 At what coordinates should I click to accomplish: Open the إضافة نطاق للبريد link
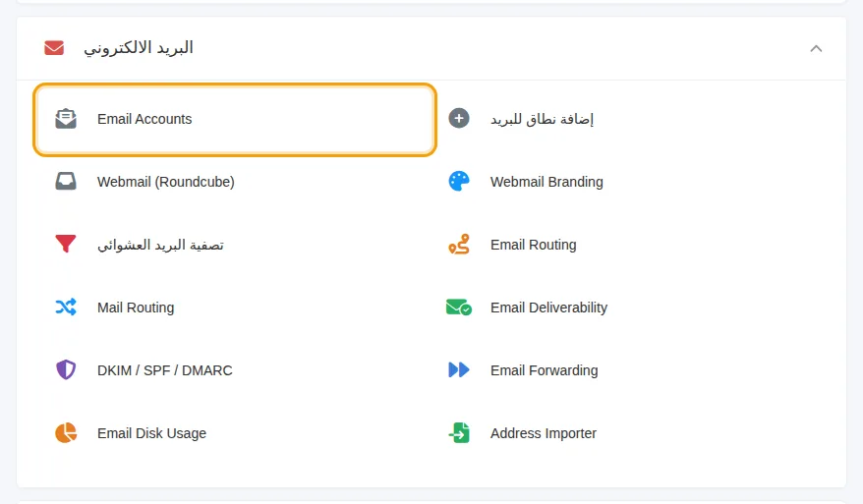click(x=542, y=120)
